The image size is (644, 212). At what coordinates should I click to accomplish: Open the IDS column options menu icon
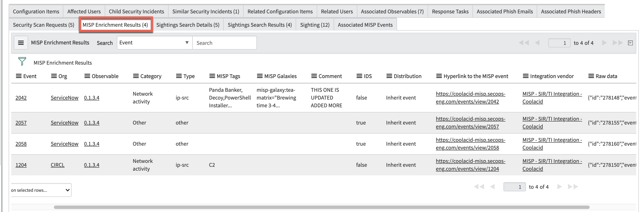(x=360, y=76)
